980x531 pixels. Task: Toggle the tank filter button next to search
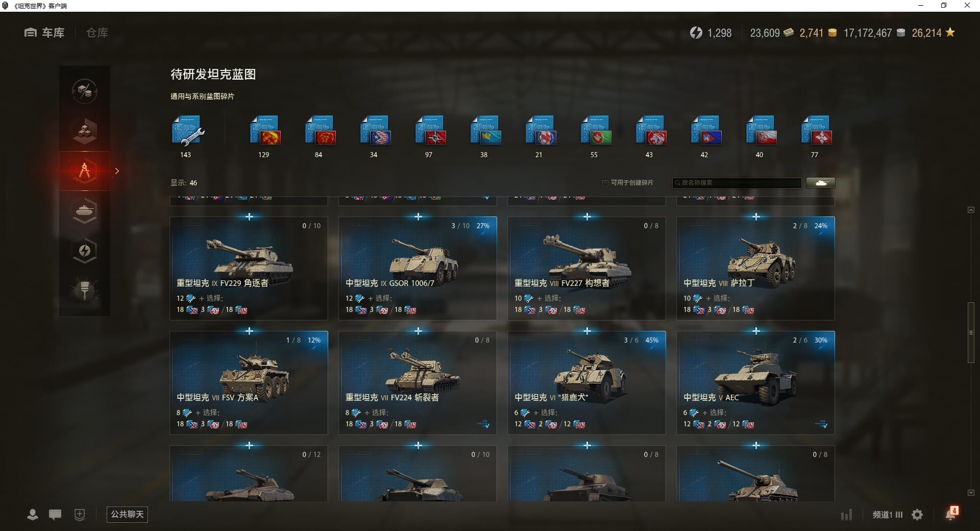[x=821, y=183]
